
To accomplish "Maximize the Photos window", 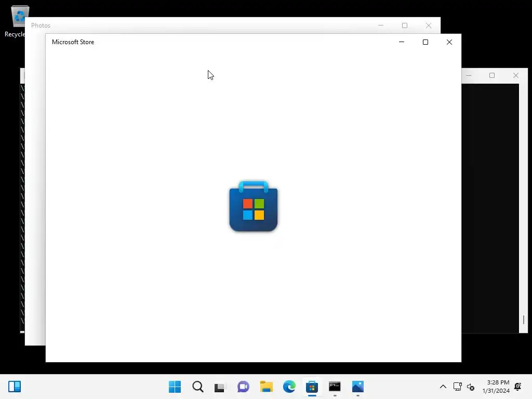I will pos(404,25).
